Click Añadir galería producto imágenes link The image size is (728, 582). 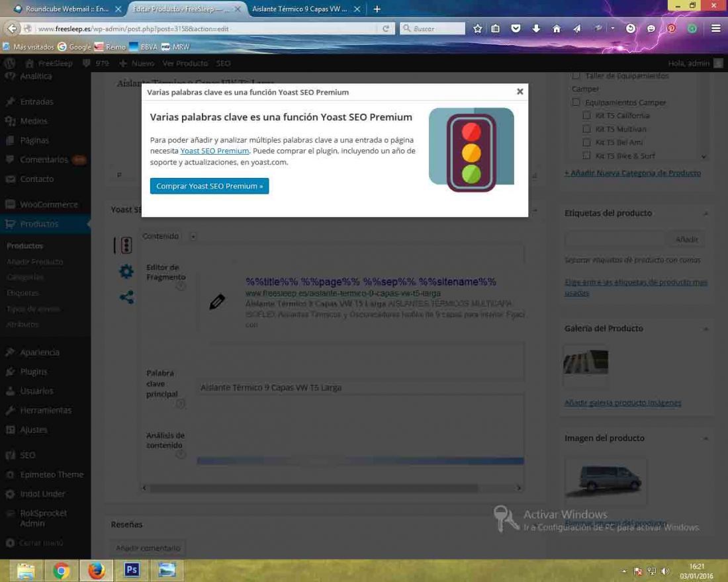click(623, 403)
